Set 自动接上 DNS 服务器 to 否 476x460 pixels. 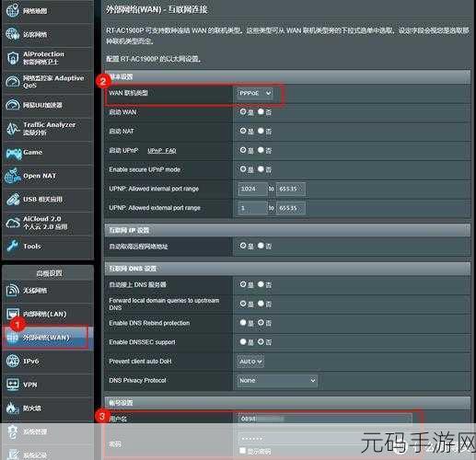[x=261, y=284]
